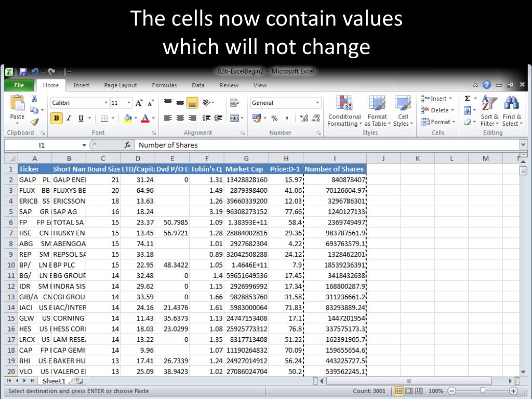The height and width of the screenshot is (399, 532).
Task: Click the Copy icon in Clipboard group
Action: tap(34, 110)
